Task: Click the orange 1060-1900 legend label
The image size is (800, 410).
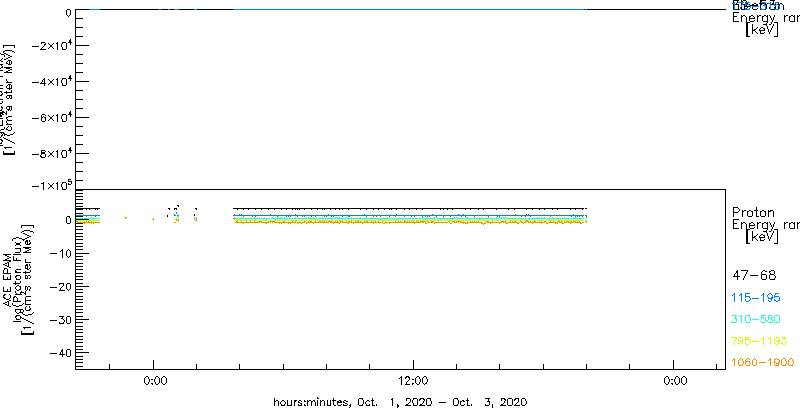Action: click(763, 363)
